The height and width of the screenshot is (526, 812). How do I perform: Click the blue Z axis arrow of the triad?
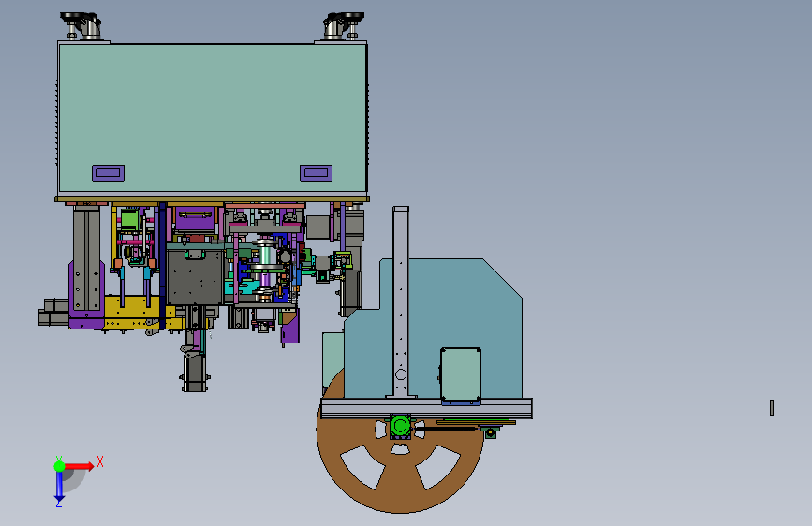59,486
